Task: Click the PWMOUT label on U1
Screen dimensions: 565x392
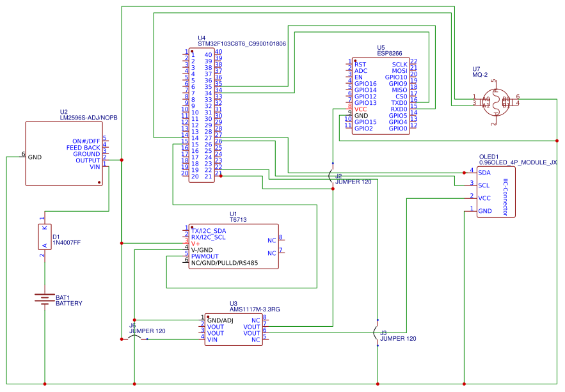Action: (205, 255)
